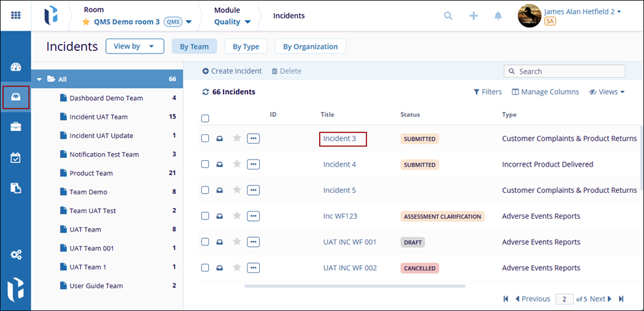Toggle the select-all checkbox in table header

[205, 119]
